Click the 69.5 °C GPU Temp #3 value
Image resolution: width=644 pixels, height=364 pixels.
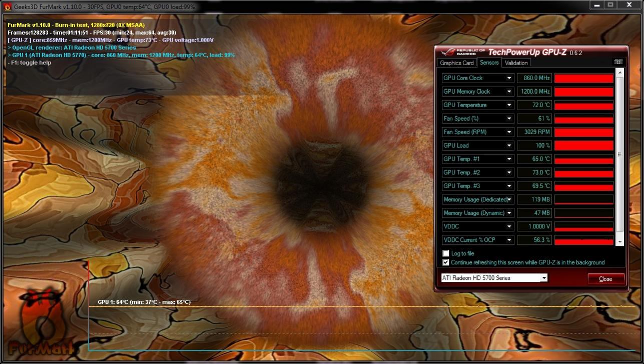(x=534, y=186)
